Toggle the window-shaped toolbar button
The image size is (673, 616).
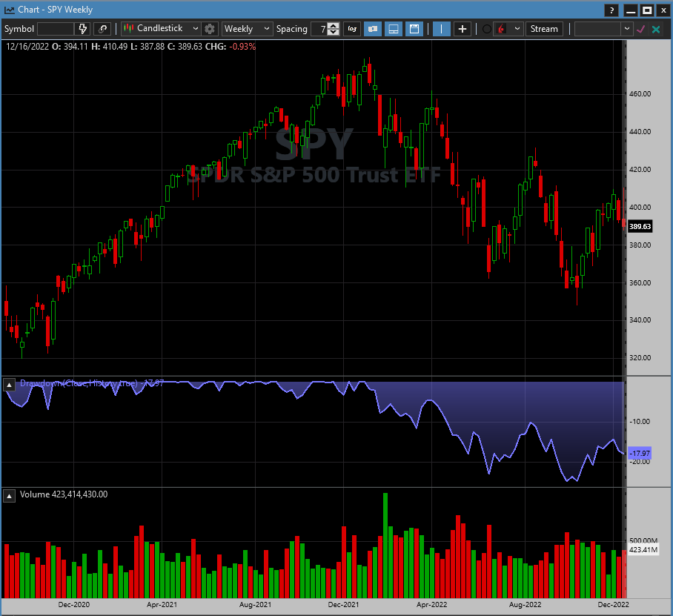point(414,29)
